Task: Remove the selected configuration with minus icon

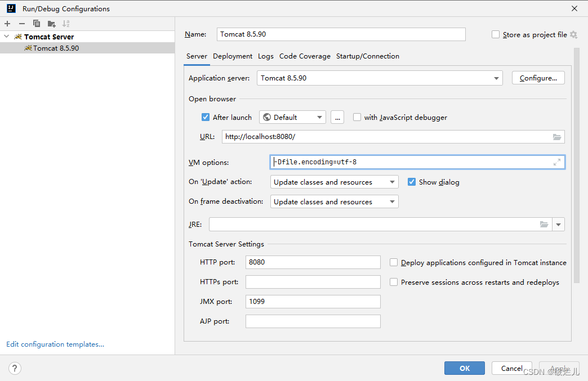Action: [x=22, y=24]
